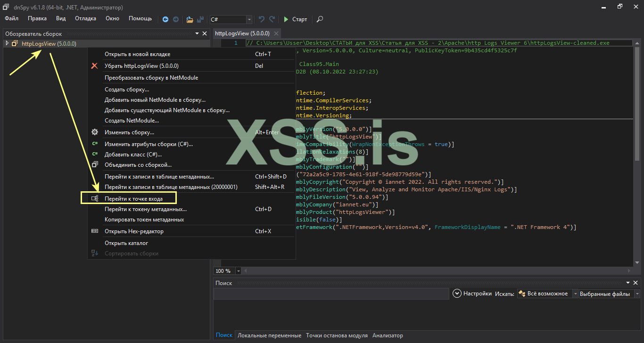This screenshot has height=343, width=644.
Task: Click in the Поиск search input field
Action: point(331,294)
